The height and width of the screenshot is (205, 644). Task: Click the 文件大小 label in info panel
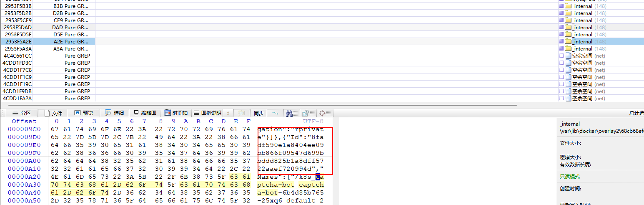coord(570,143)
